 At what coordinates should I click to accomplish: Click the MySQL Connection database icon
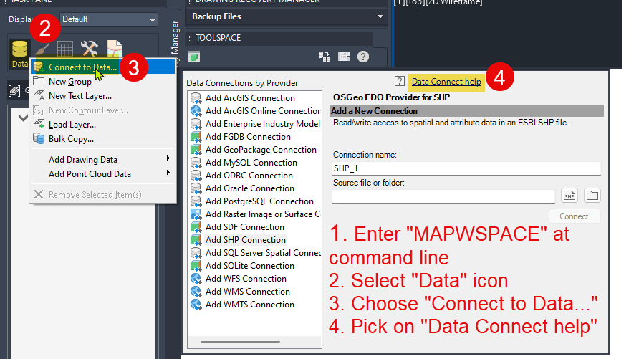coord(196,163)
